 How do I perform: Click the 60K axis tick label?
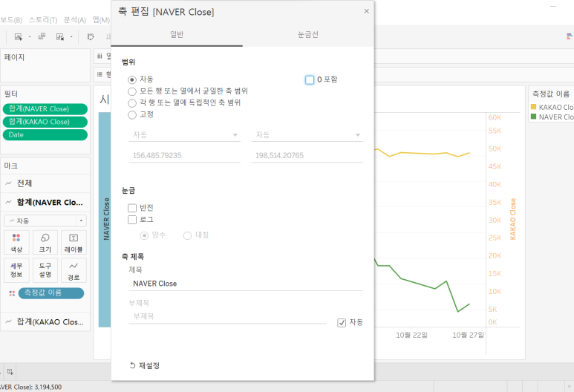click(495, 117)
